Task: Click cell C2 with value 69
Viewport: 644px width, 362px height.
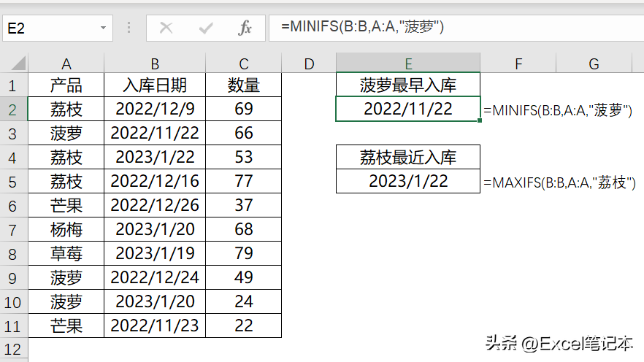Action: pyautogui.click(x=244, y=109)
